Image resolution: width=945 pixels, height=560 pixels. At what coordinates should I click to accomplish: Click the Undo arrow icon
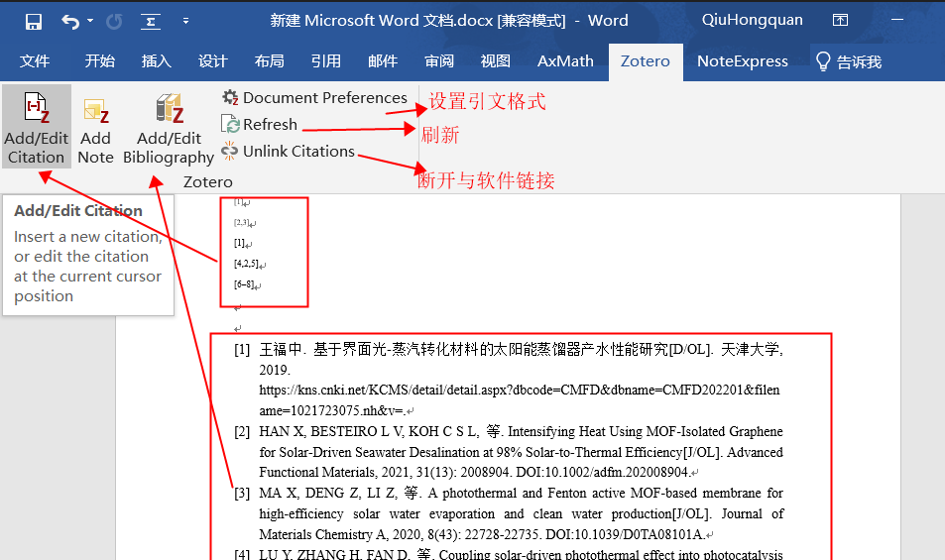point(70,22)
